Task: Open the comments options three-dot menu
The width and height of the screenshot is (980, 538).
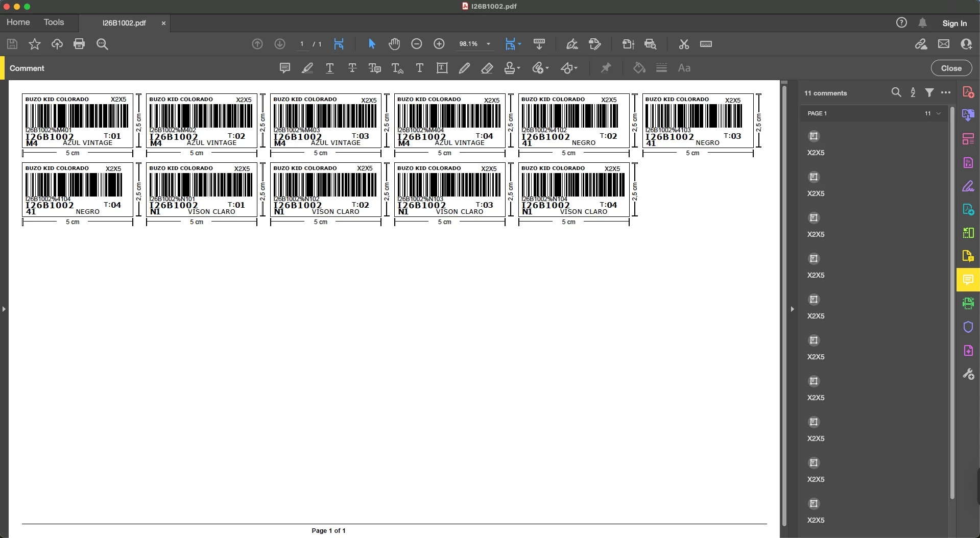Action: 946,92
